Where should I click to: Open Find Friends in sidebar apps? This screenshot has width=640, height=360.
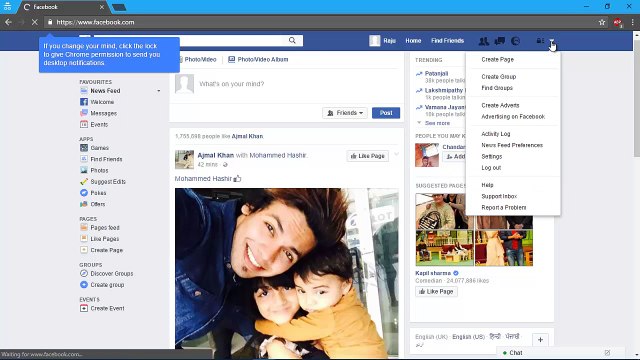pyautogui.click(x=106, y=159)
